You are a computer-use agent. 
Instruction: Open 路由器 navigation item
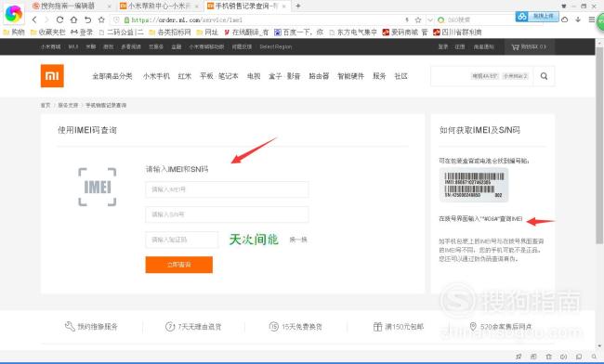pos(319,76)
